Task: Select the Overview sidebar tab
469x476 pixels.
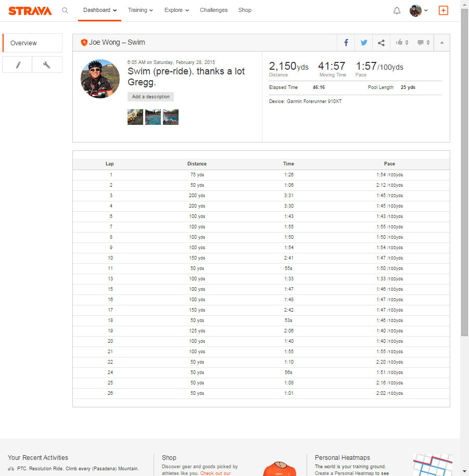Action: pyautogui.click(x=32, y=43)
